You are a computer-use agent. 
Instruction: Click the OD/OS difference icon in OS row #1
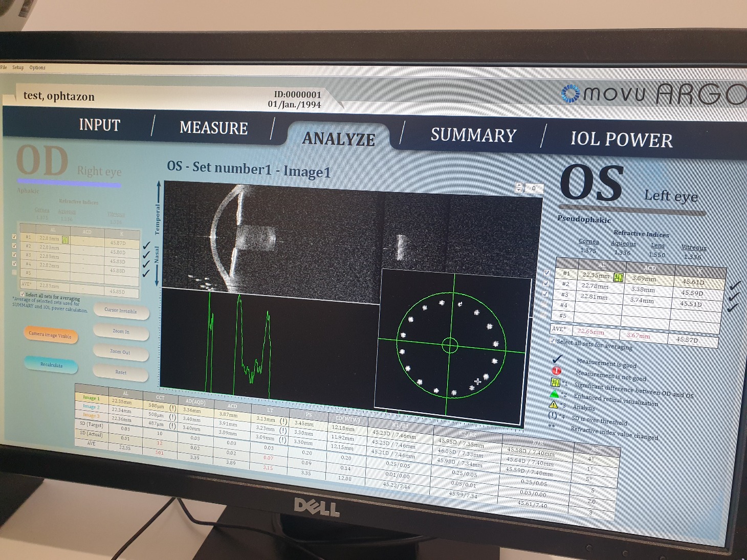(x=619, y=278)
